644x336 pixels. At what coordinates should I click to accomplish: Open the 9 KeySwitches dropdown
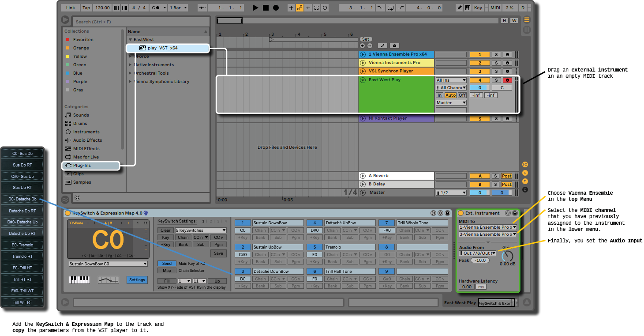coord(201,230)
